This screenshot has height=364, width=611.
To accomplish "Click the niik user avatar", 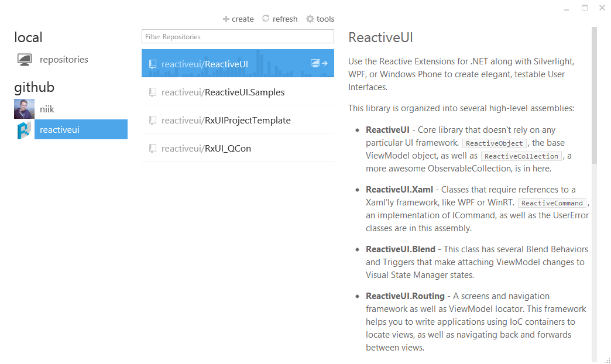I will pyautogui.click(x=24, y=109).
